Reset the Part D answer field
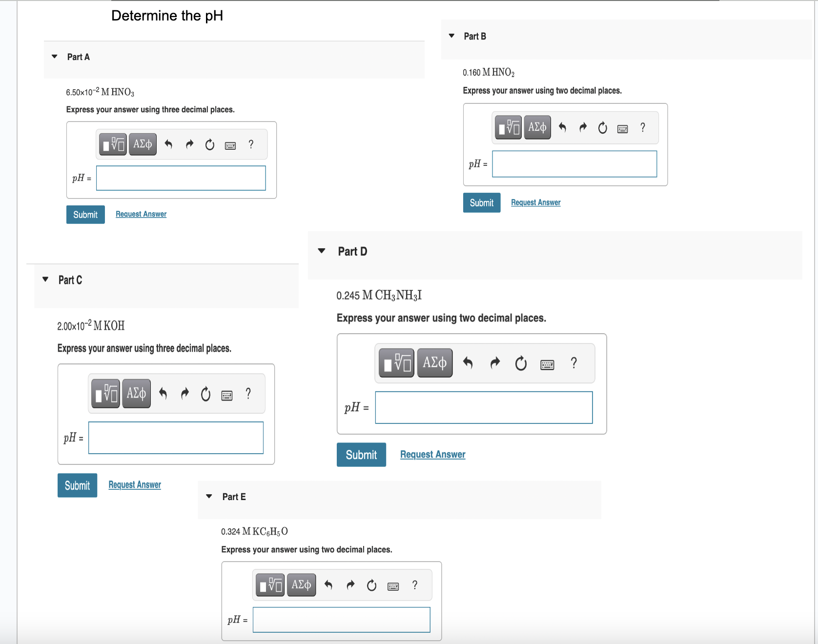Viewport: 818px width, 644px height. [x=521, y=363]
